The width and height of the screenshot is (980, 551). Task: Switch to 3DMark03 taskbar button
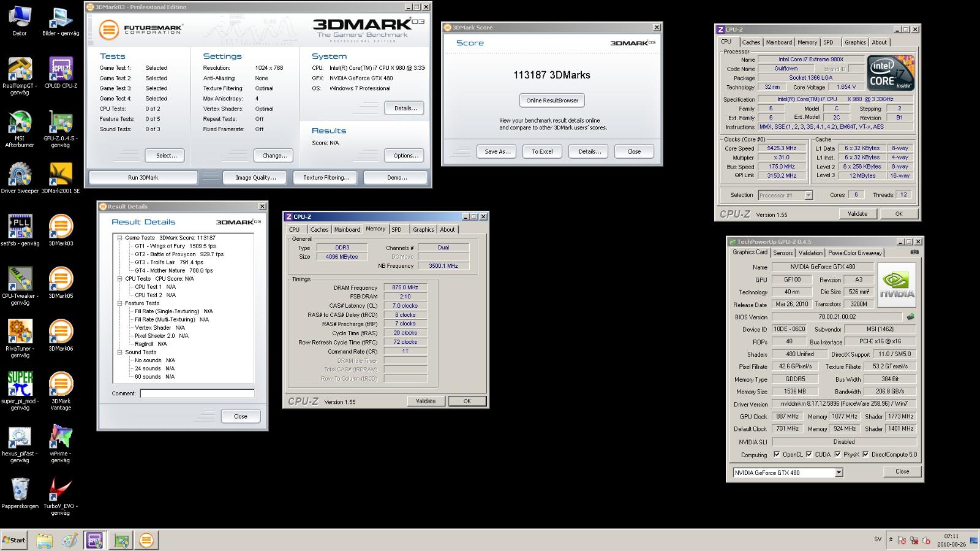pos(146,540)
